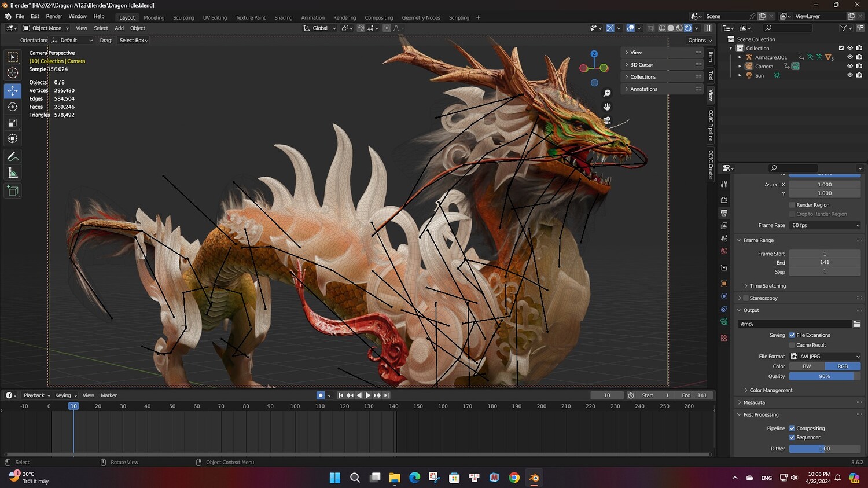This screenshot has height=488, width=868.
Task: Uncheck the File Extensions checkbox
Action: (x=792, y=335)
